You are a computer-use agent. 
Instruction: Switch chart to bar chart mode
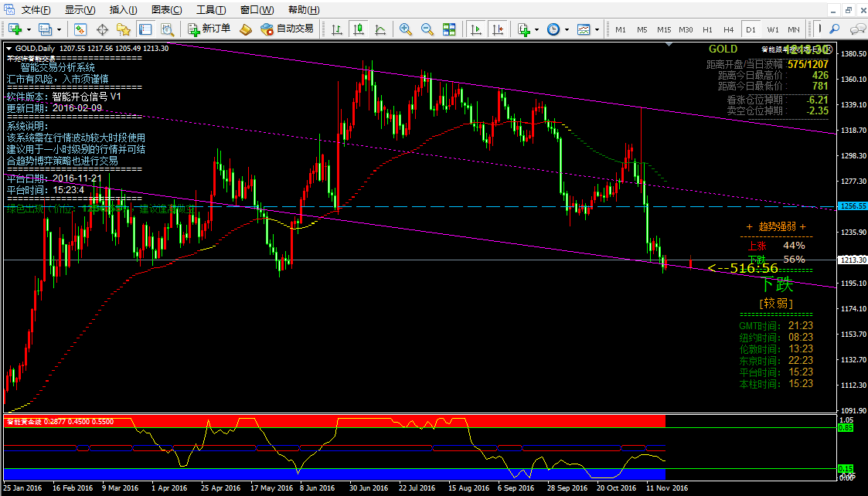click(337, 29)
